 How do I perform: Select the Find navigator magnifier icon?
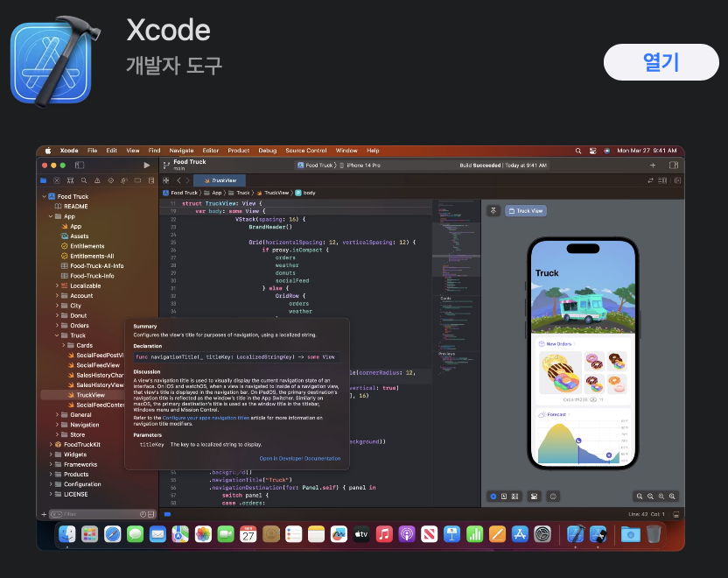[x=84, y=180]
